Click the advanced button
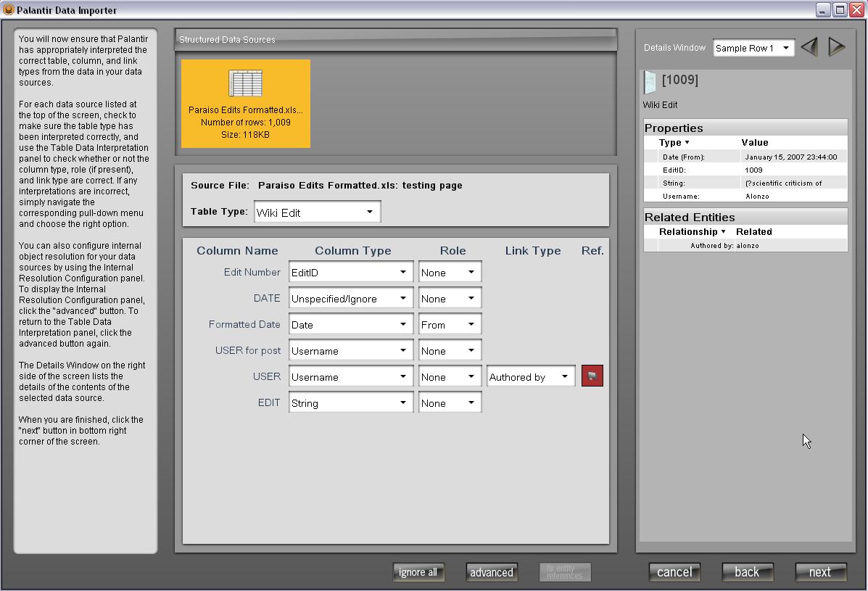The height and width of the screenshot is (591, 868). click(492, 572)
